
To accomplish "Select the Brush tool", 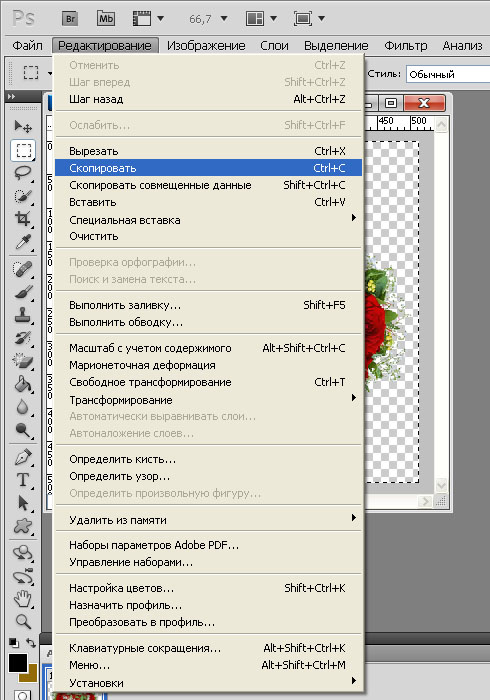I will click(x=23, y=292).
